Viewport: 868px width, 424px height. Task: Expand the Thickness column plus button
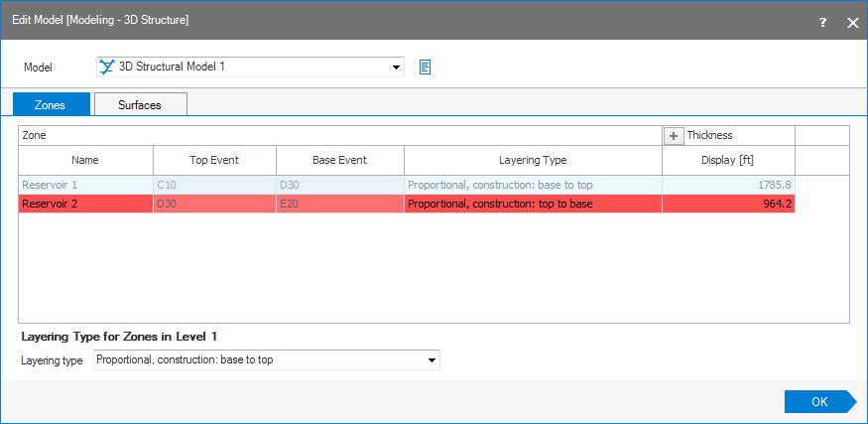(x=674, y=136)
